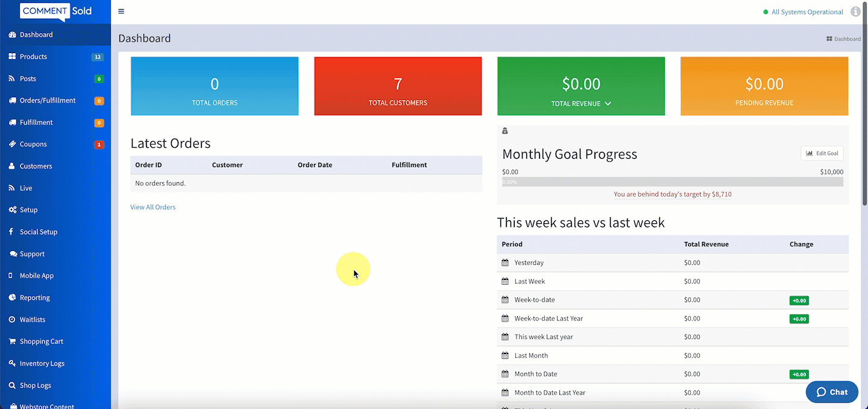Follow the View All Orders link
The width and height of the screenshot is (868, 409).
[x=153, y=207]
